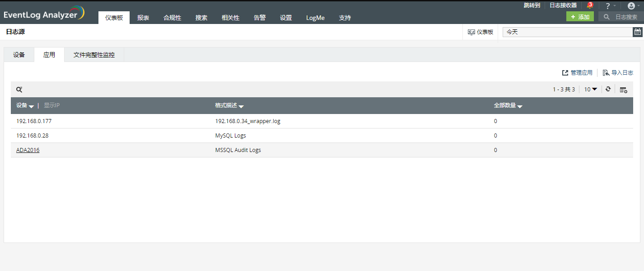Open 日志接收器 in the top bar
The image size is (644, 271).
[x=563, y=5]
